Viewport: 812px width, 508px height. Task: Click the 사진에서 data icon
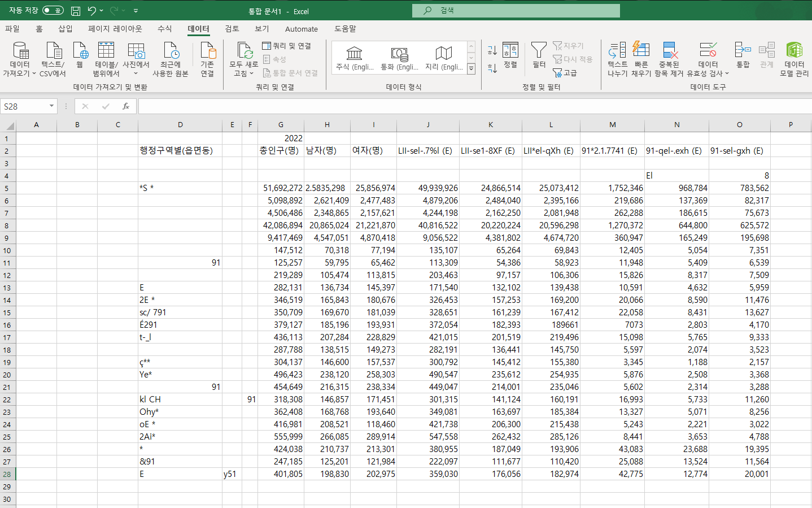click(136, 51)
